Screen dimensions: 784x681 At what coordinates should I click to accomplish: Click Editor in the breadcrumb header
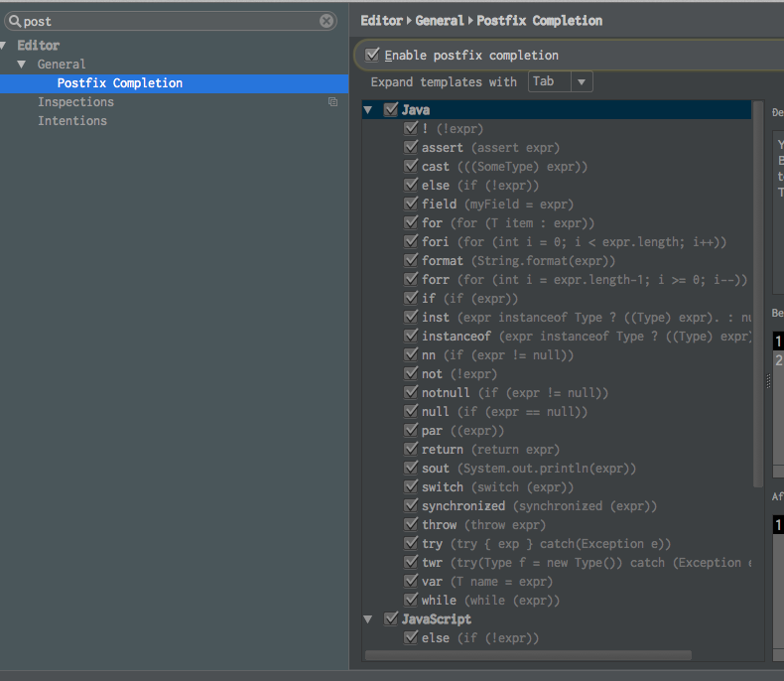click(381, 21)
